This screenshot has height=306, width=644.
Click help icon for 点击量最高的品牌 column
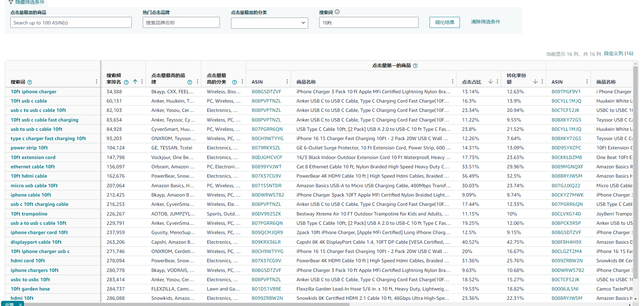tap(190, 82)
